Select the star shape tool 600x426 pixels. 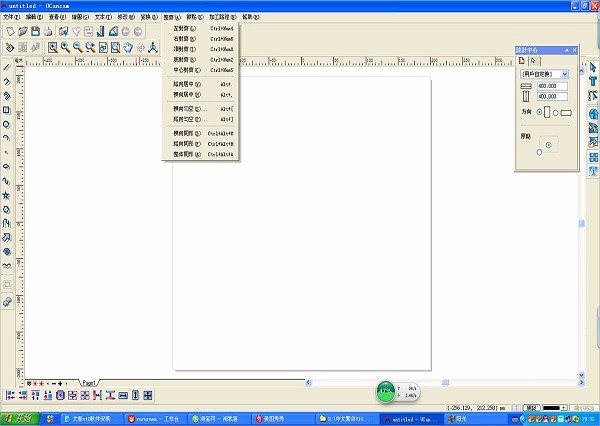click(x=7, y=195)
